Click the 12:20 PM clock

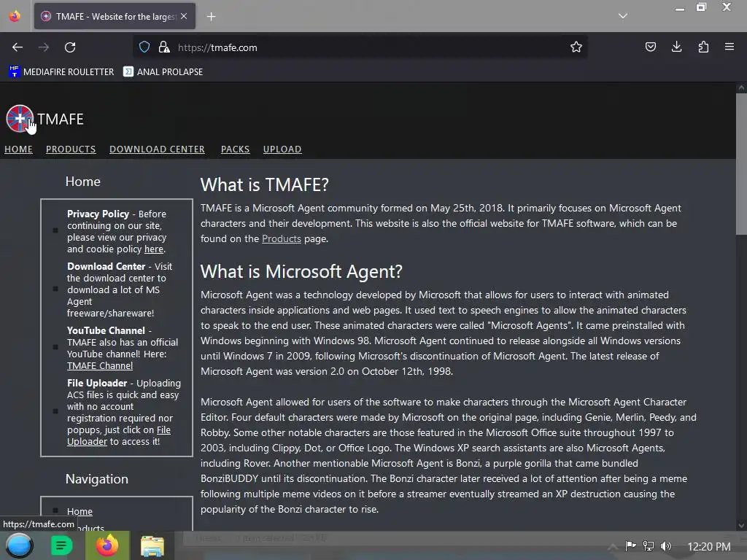(x=709, y=546)
